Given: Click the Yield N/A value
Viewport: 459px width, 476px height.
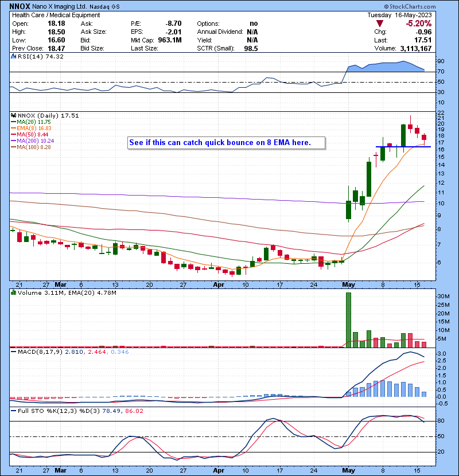Looking at the screenshot, I should (252, 40).
